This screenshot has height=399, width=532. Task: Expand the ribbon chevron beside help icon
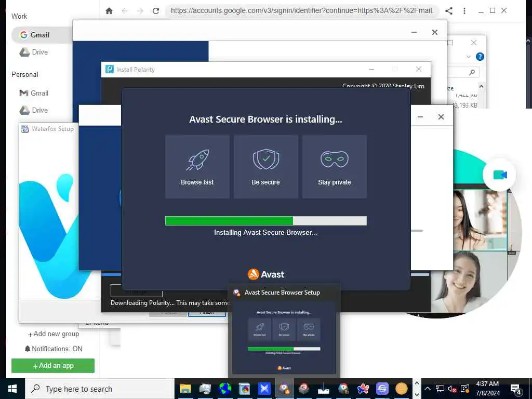tap(469, 57)
